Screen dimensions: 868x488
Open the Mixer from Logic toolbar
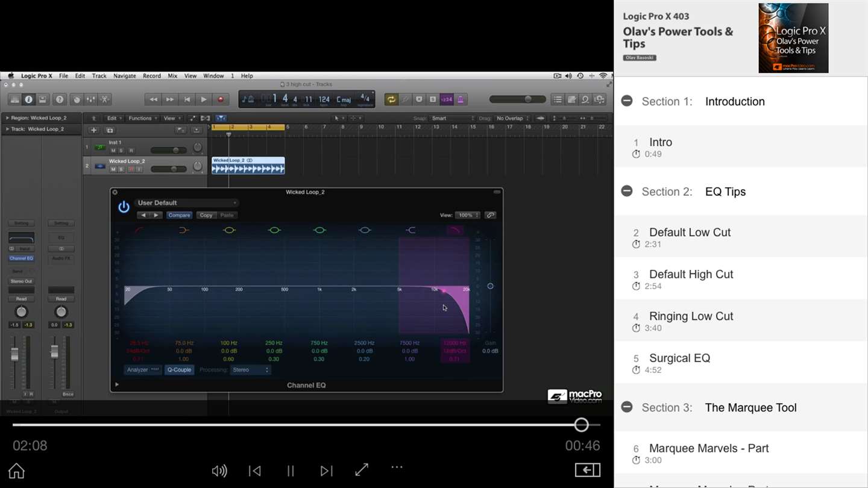tap(90, 99)
